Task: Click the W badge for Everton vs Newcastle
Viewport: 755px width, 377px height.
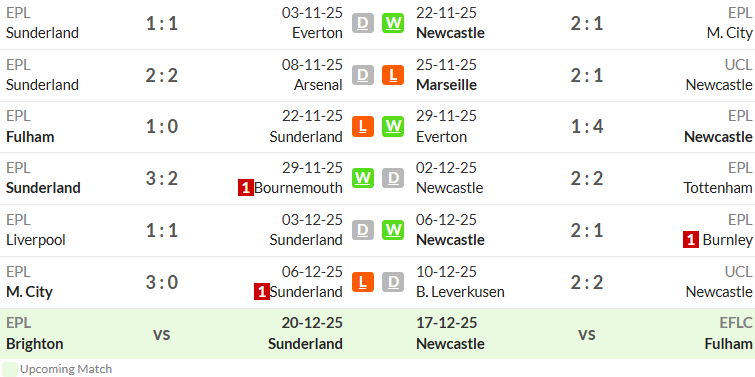Action: [393, 127]
